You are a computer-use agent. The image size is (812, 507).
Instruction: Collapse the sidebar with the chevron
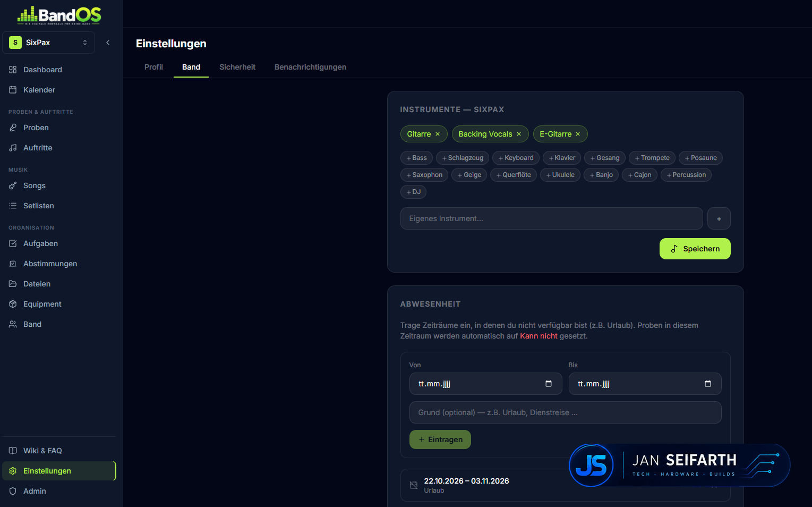tap(108, 43)
